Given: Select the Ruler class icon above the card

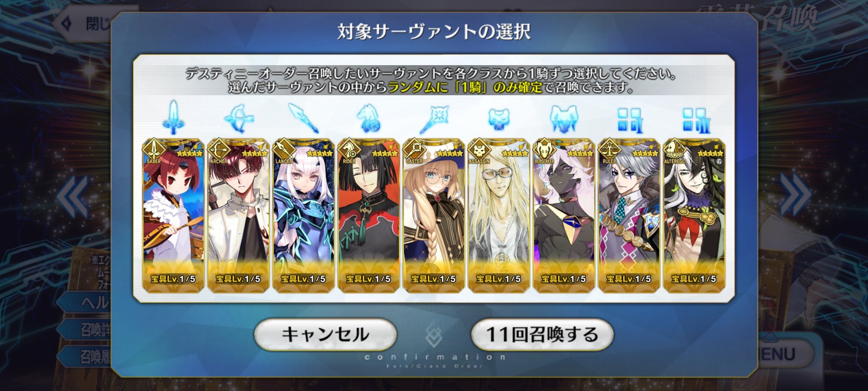Looking at the screenshot, I should point(629,120).
